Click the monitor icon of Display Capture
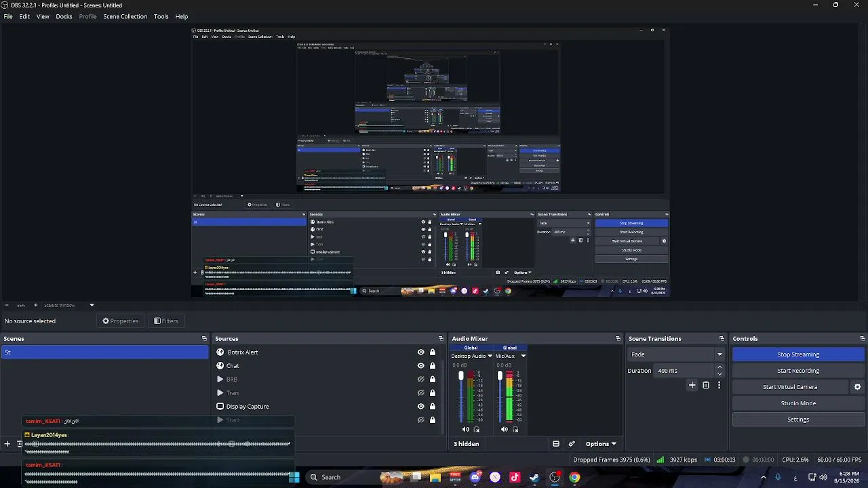This screenshot has height=488, width=868. 220,407
